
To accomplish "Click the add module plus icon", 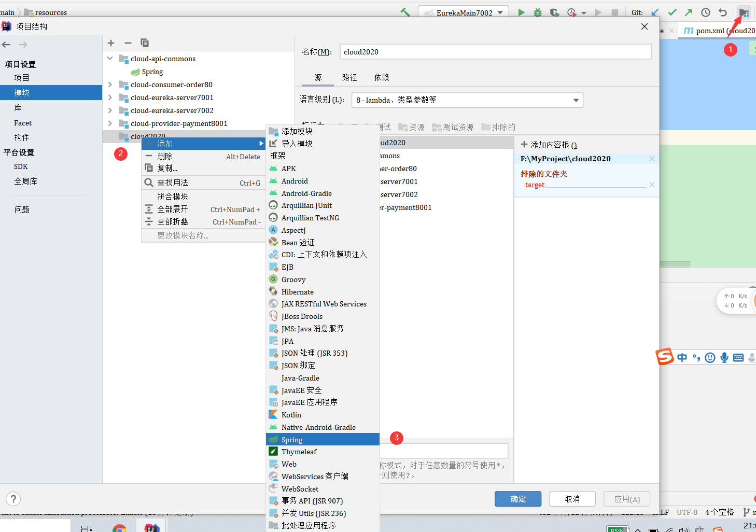I will coord(111,43).
